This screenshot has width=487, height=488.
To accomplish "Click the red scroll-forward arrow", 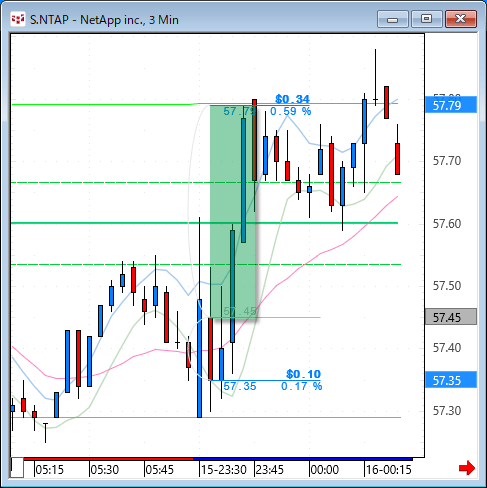I will click(467, 468).
